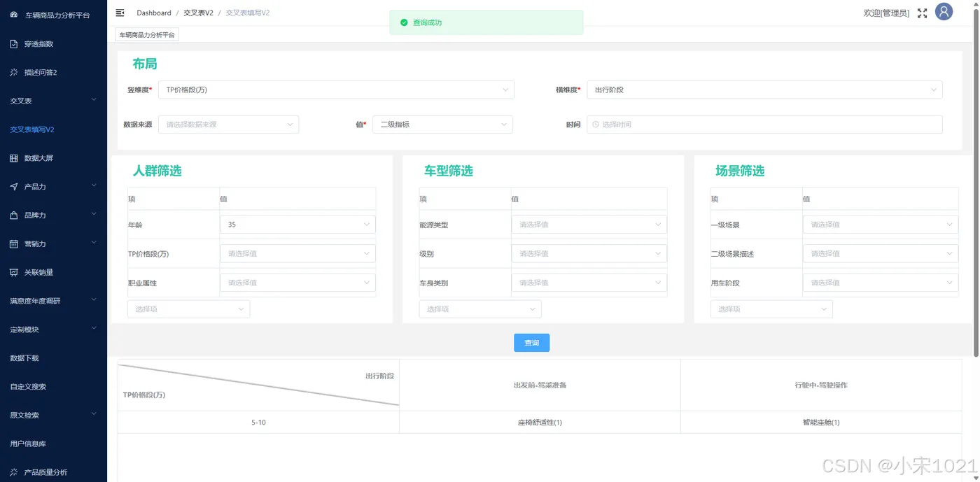This screenshot has width=980, height=482.
Task: Open 数据下载 in the sidebar
Action: pyautogui.click(x=53, y=358)
